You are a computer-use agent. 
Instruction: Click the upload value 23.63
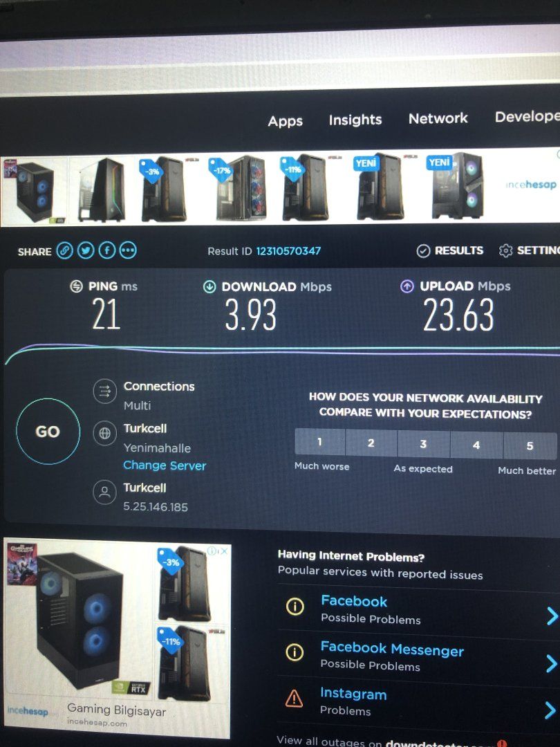tap(458, 315)
